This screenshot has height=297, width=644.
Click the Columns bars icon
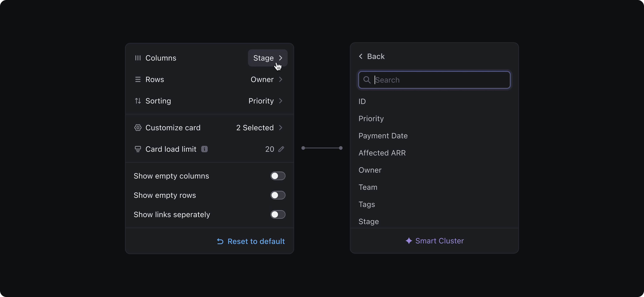(138, 58)
